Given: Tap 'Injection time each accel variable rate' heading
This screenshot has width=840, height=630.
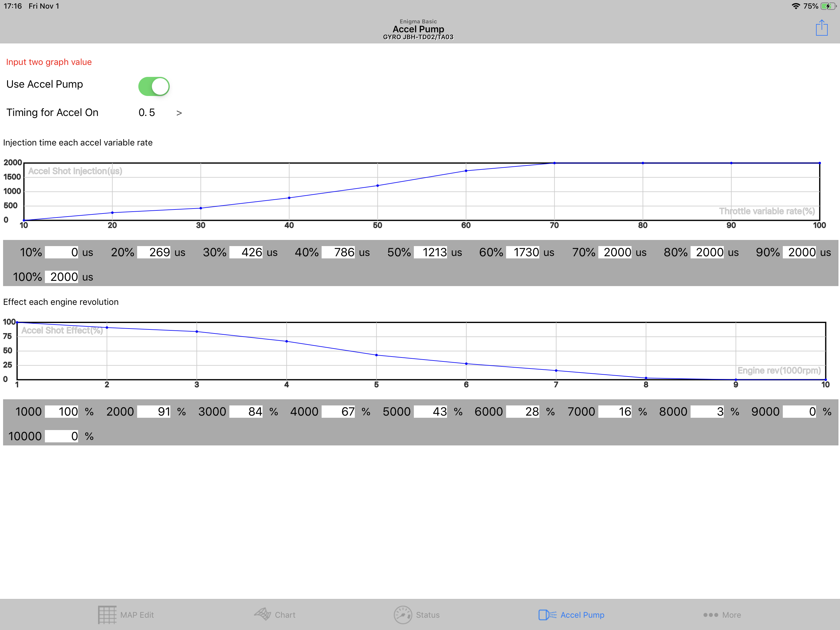Looking at the screenshot, I should [x=78, y=142].
